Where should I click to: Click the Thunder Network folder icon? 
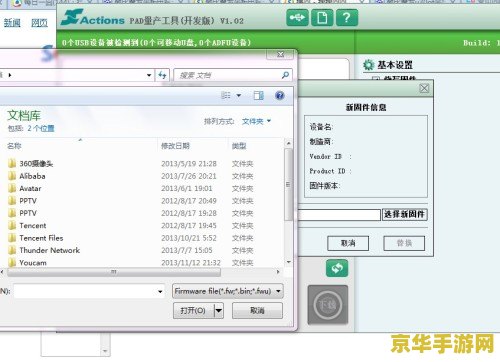(12, 250)
